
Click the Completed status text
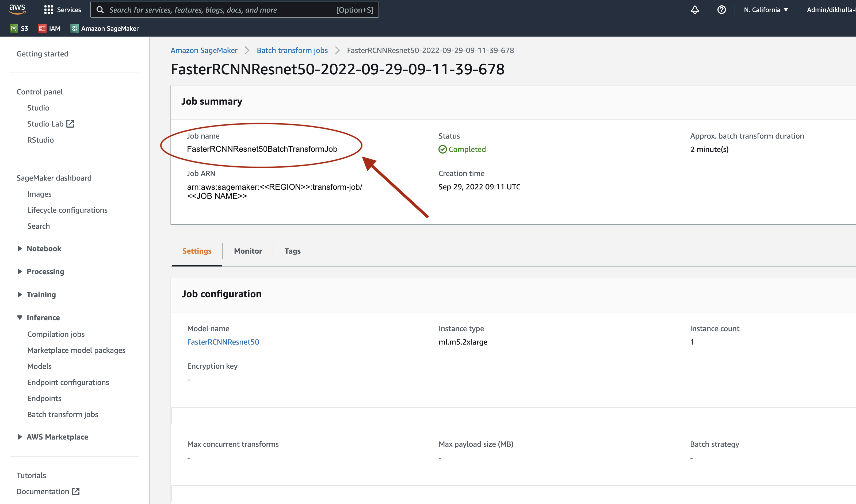[467, 150]
